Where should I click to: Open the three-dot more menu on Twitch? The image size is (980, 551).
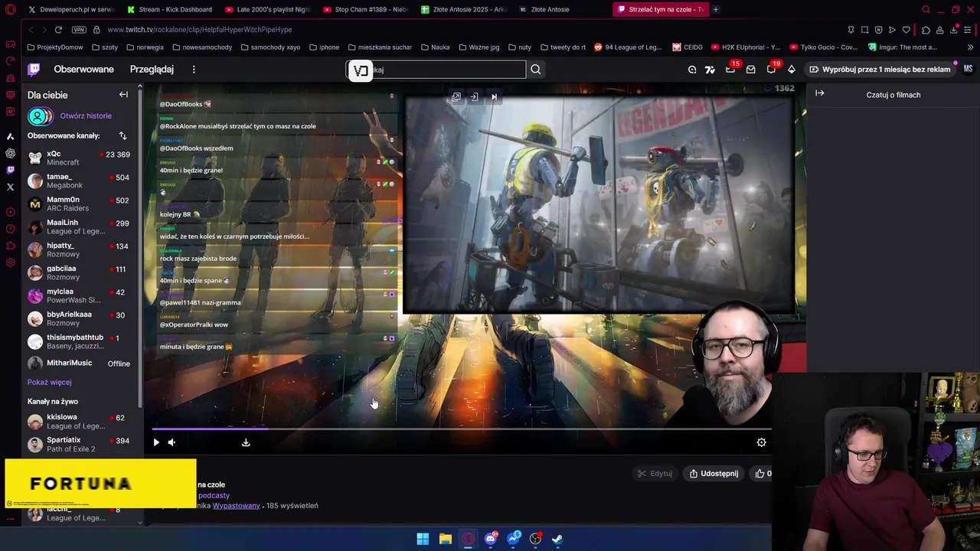[194, 69]
